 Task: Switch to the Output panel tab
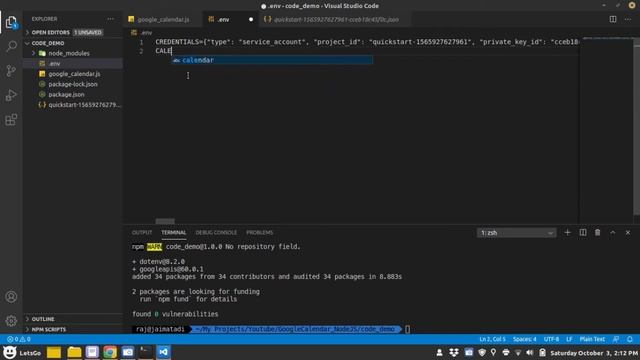tap(142, 232)
